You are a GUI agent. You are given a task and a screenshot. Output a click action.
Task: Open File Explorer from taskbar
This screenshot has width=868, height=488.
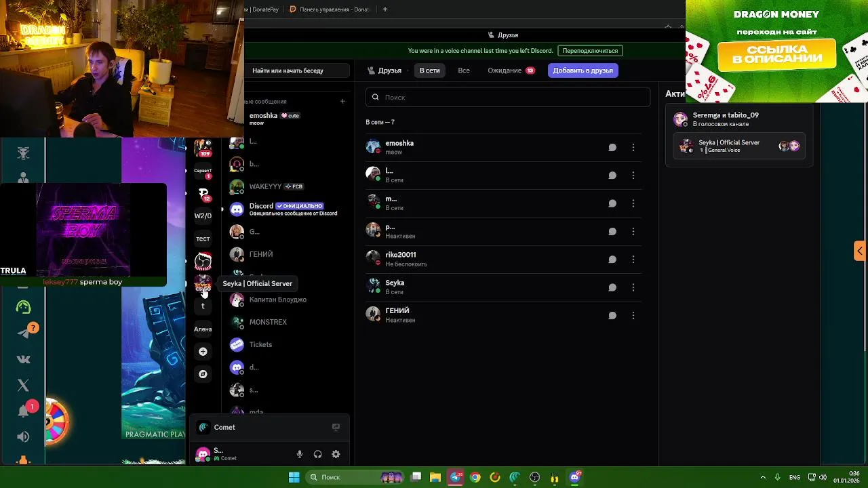435,477
